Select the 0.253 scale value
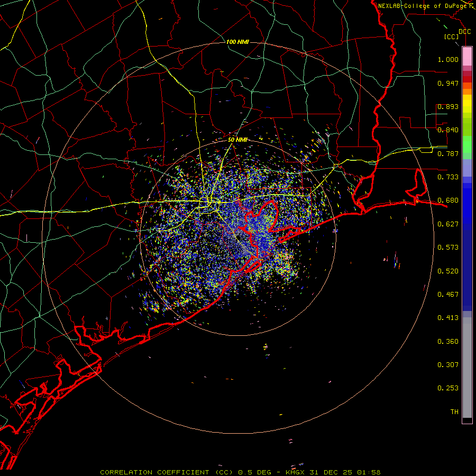This screenshot has width=476, height=476. tap(448, 388)
